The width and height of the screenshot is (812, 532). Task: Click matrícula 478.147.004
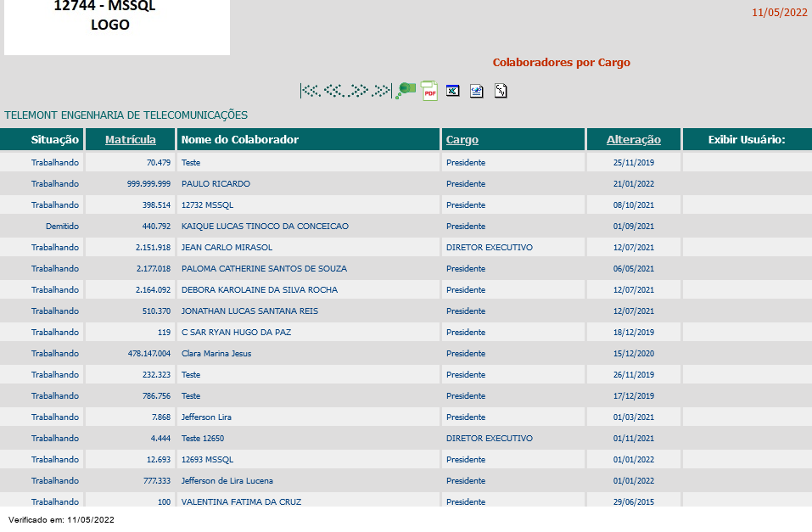149,354
